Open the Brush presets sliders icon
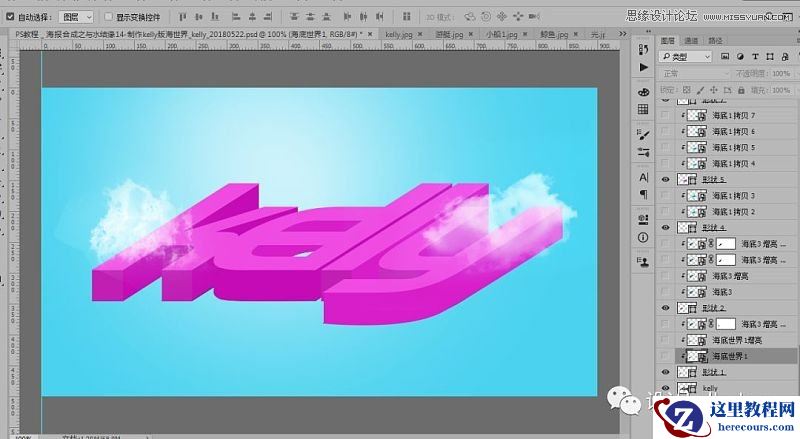Image resolution: width=800 pixels, height=439 pixels. 643,152
